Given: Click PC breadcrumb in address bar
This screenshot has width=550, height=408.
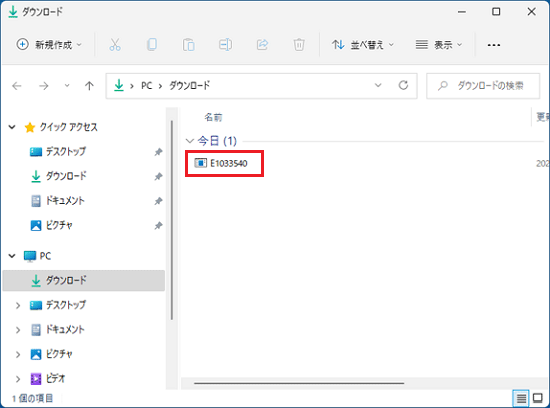Looking at the screenshot, I should 147,85.
